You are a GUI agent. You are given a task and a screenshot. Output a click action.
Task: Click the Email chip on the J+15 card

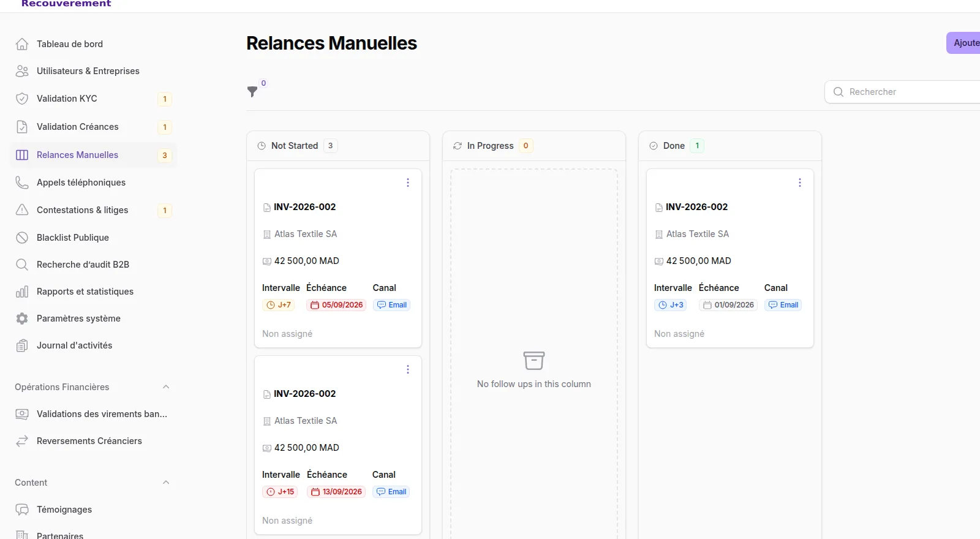(391, 492)
